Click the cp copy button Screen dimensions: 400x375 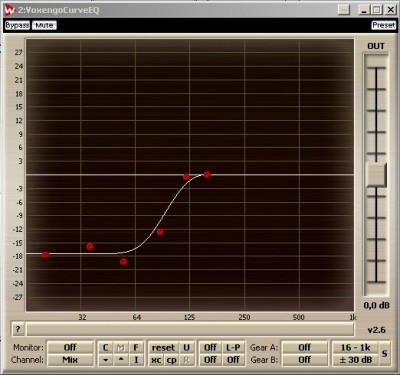pyautogui.click(x=171, y=360)
